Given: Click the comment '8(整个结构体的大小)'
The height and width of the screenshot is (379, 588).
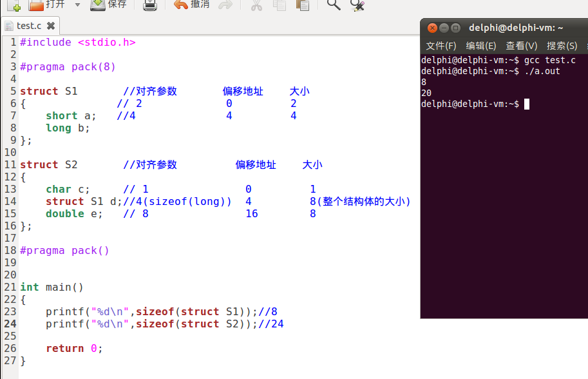Looking at the screenshot, I should (360, 202).
